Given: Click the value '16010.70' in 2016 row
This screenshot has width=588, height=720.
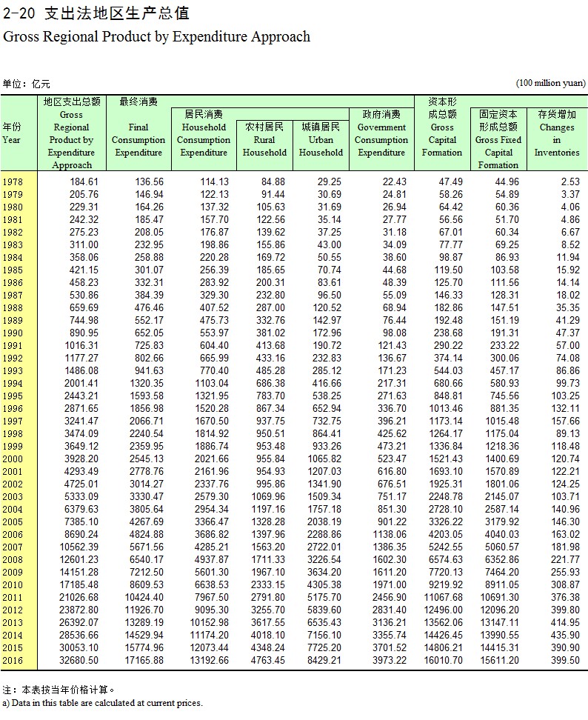Looking at the screenshot, I should [x=444, y=660].
